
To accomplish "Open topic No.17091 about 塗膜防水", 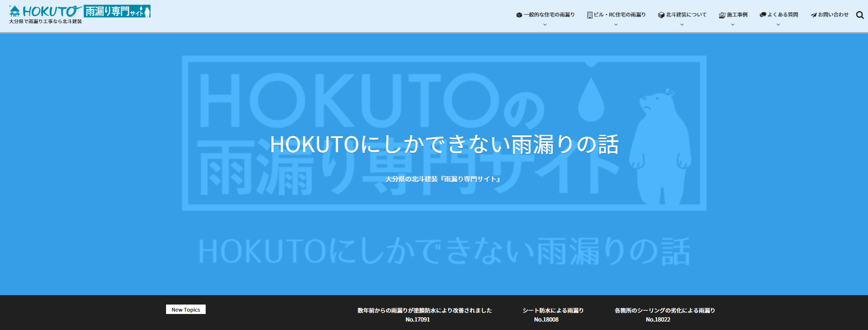I will pos(424,314).
